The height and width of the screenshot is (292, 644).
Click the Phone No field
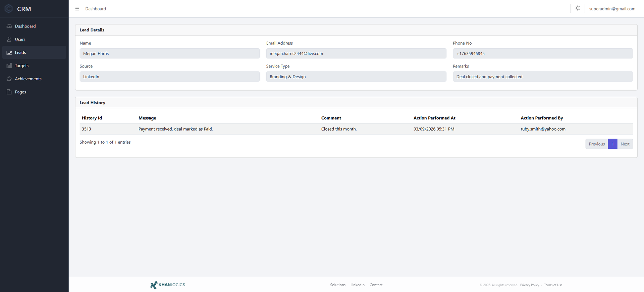coord(543,53)
